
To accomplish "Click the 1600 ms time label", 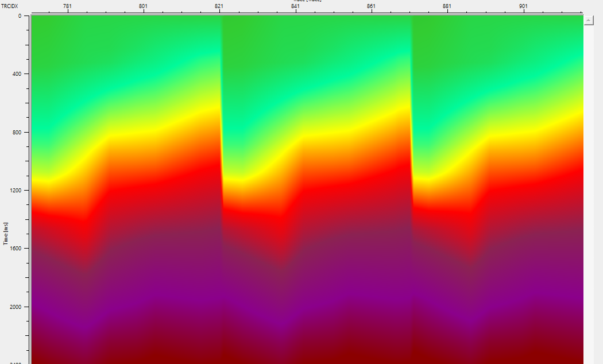I will pyautogui.click(x=16, y=248).
